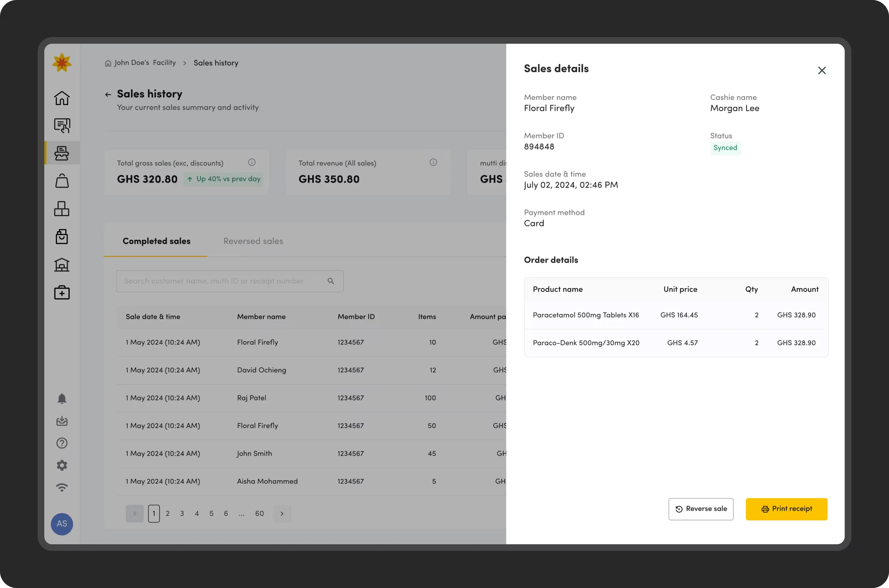Focus the customer name search field
889x588 pixels.
[x=230, y=281]
